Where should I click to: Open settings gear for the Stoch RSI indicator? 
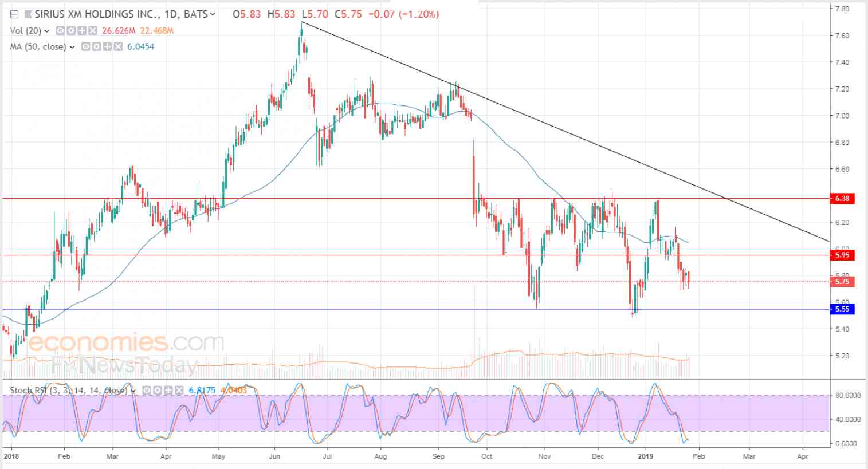click(x=156, y=391)
